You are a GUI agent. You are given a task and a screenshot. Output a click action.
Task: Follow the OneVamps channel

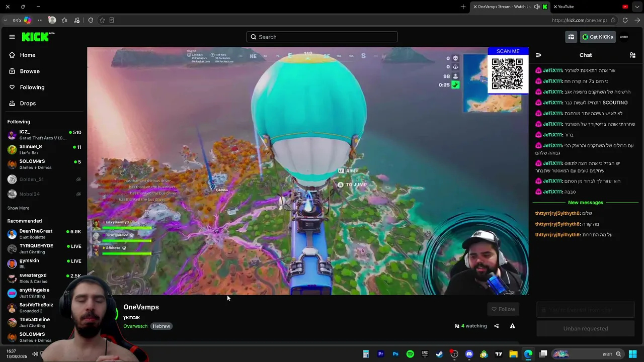(x=503, y=309)
